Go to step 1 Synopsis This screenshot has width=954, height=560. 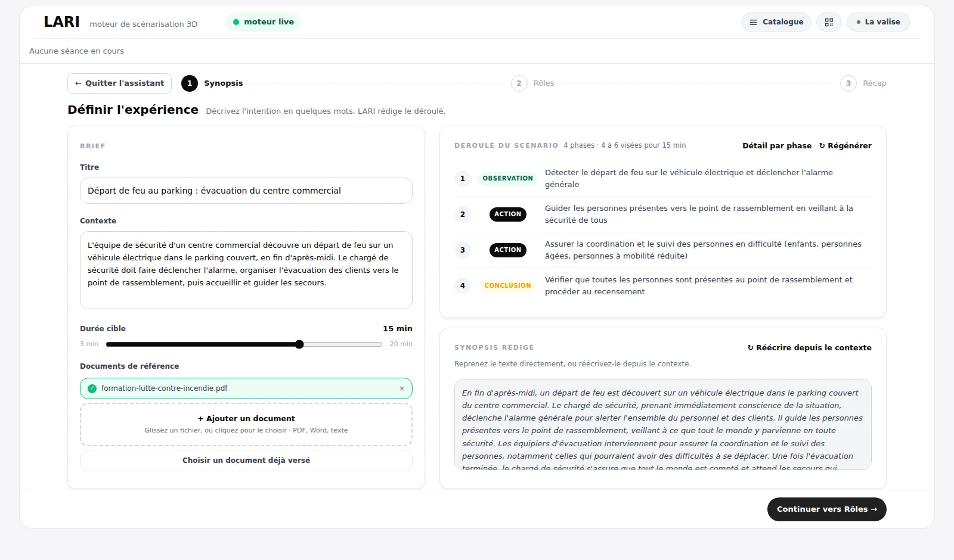[x=212, y=83]
